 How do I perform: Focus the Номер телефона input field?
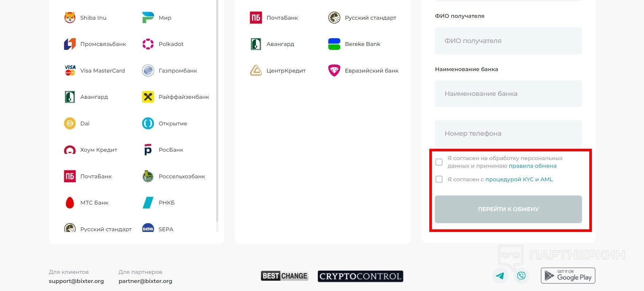coord(508,133)
